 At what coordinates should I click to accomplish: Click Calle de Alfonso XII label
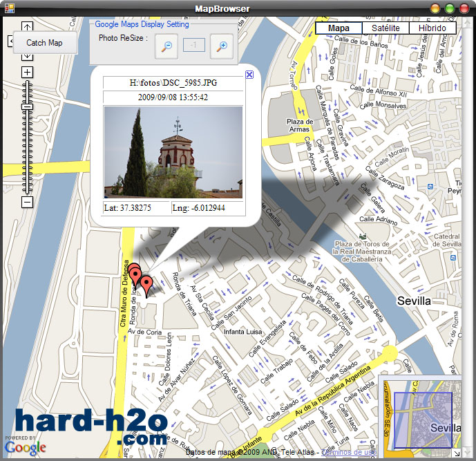379,91
